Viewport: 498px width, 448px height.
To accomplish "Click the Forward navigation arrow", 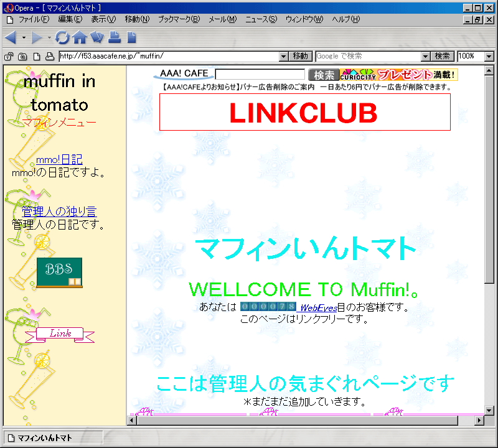I will point(37,37).
